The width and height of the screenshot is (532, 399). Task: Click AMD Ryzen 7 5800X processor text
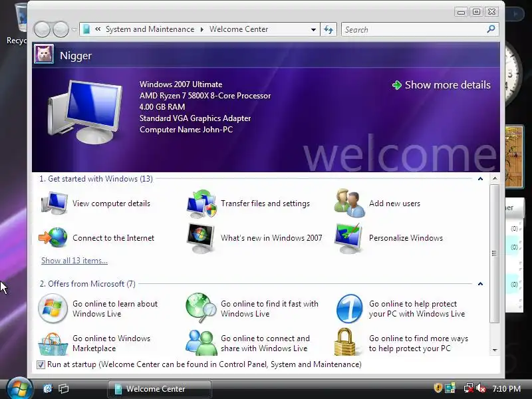coord(205,96)
